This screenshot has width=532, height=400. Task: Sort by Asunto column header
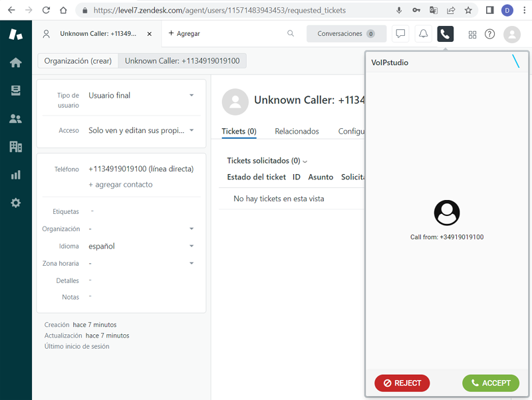click(321, 177)
